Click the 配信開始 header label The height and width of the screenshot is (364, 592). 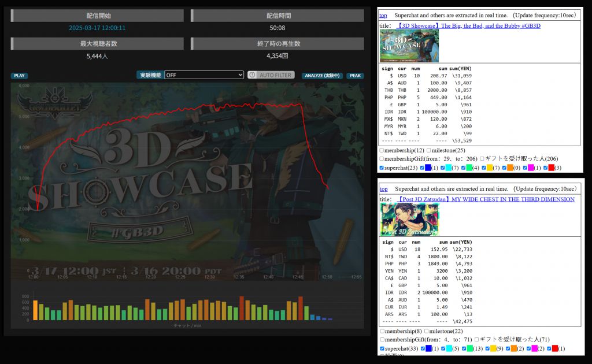click(98, 16)
